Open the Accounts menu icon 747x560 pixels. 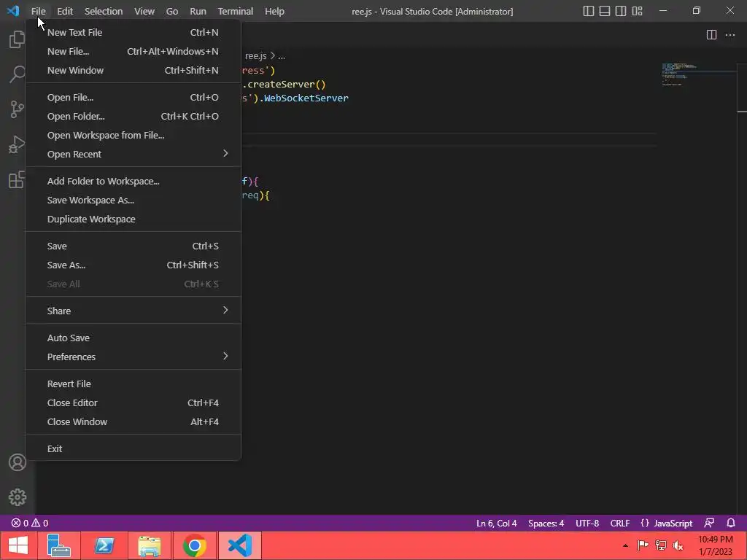coord(18,462)
